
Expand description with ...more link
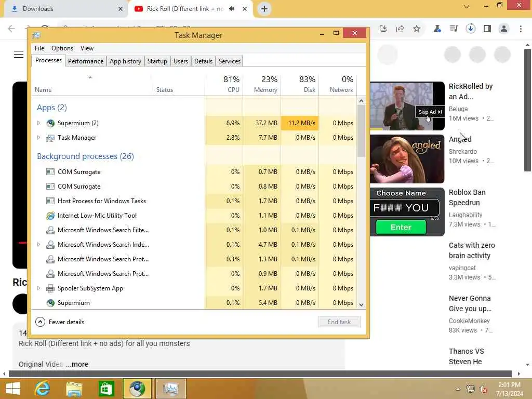(77, 364)
